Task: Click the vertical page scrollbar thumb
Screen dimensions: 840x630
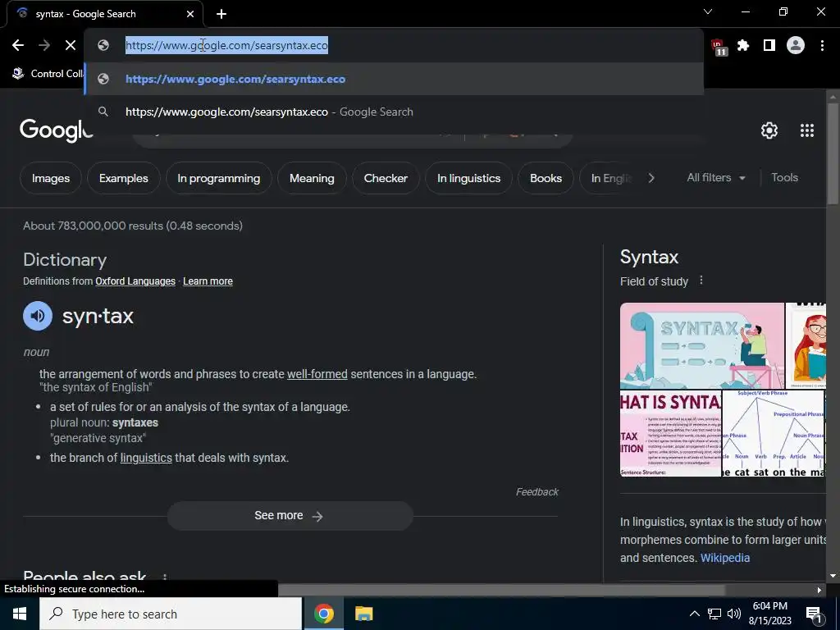Action: coord(833,153)
